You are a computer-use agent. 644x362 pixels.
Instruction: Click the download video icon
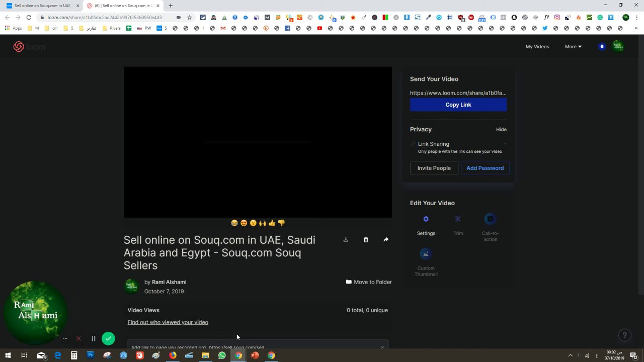point(346,240)
